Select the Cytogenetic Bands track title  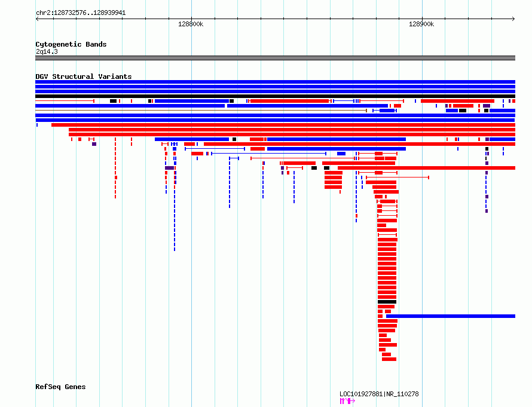pos(71,44)
